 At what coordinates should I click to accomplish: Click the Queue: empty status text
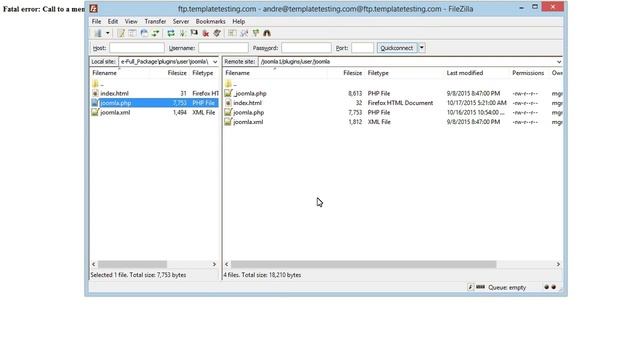507,288
